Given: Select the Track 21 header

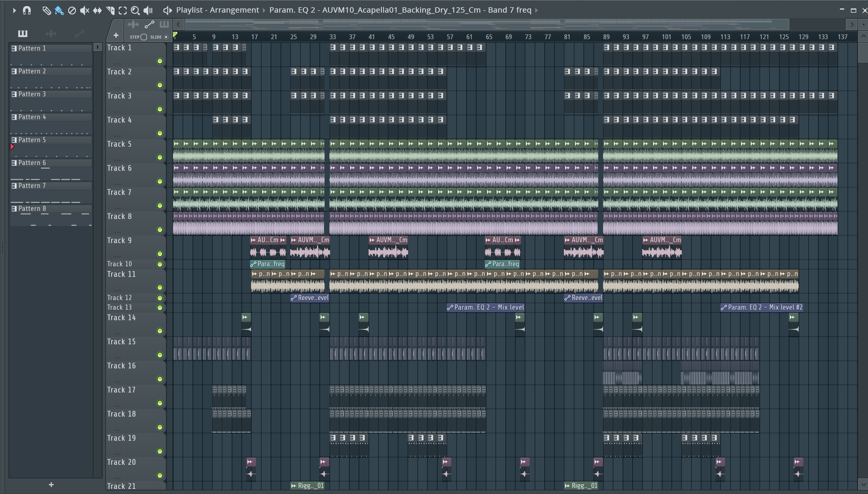Looking at the screenshot, I should coord(136,486).
